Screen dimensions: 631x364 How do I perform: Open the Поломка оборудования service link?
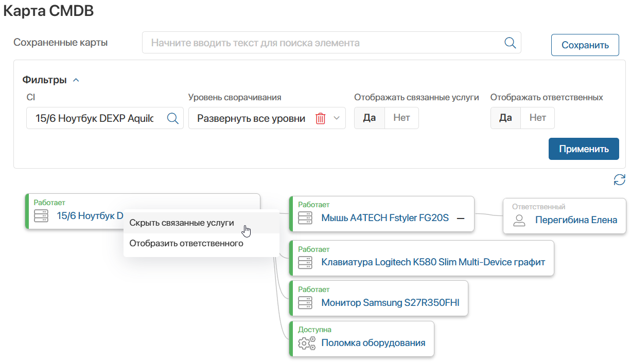click(x=373, y=342)
